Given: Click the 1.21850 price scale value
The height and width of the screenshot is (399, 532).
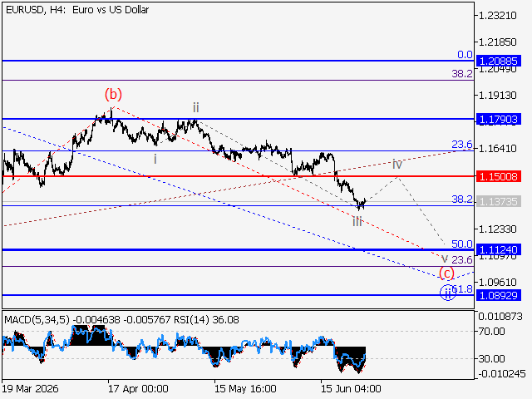Looking at the screenshot, I should (497, 42).
